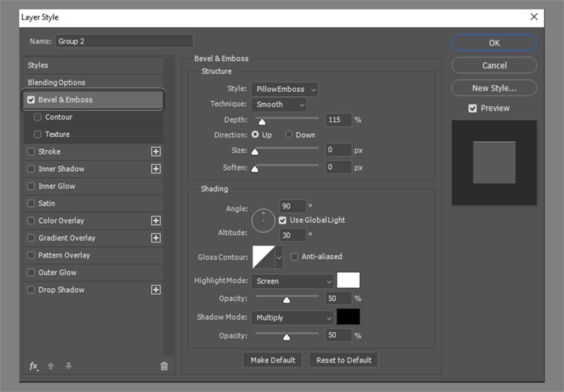Enable the Anti-aliased checkbox
The width and height of the screenshot is (564, 392).
294,257
